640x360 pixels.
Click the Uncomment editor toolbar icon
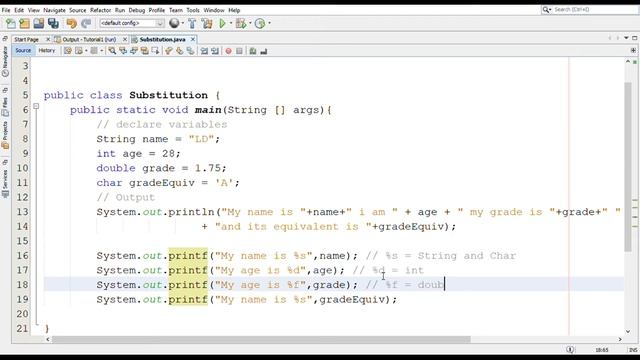click(264, 51)
